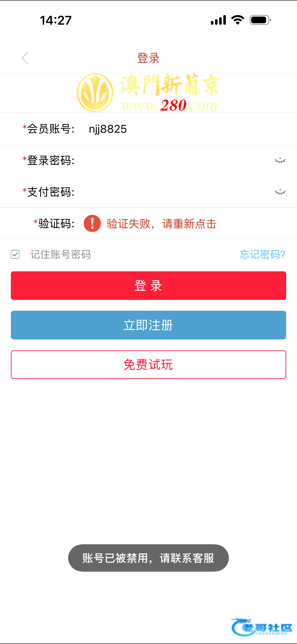This screenshot has width=297, height=644.
Task: Click the account disabled toast message
Action: [x=148, y=558]
